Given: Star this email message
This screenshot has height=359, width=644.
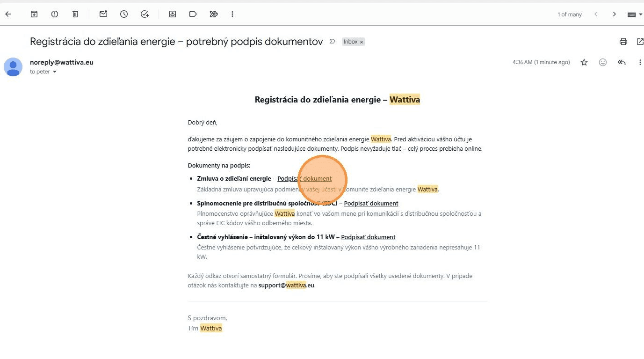Looking at the screenshot, I should click(x=584, y=62).
